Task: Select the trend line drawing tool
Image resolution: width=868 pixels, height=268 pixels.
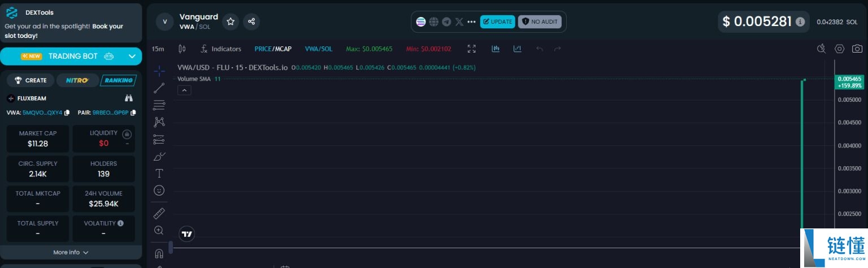Action: pos(159,88)
